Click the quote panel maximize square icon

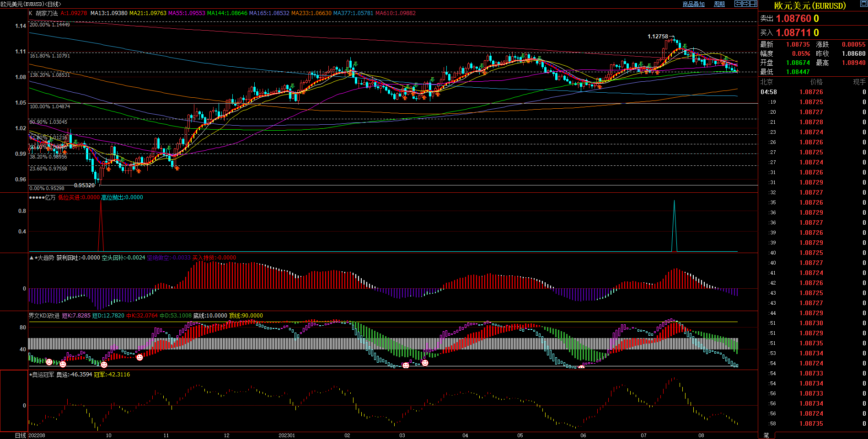point(863,3)
